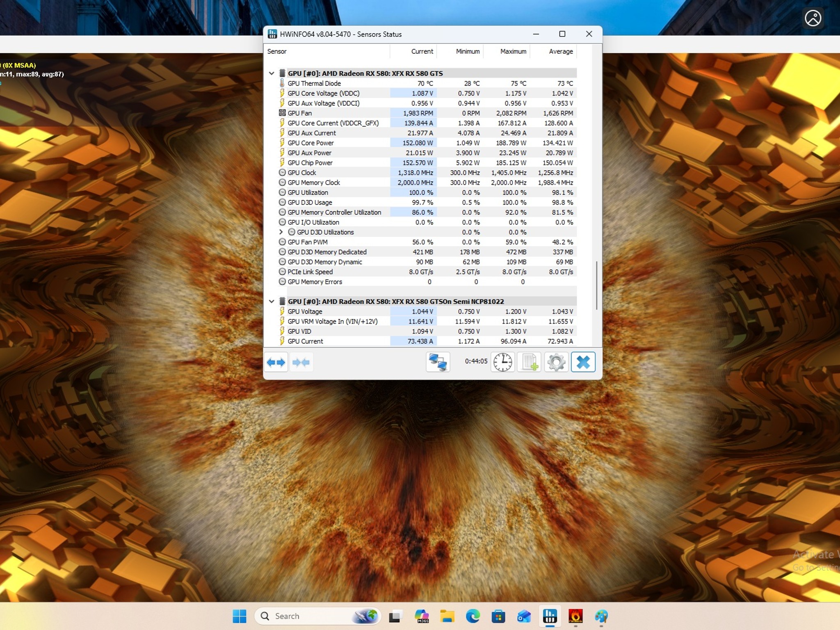Open Outlook from the taskbar
Screen dimensions: 840x630
click(524, 616)
